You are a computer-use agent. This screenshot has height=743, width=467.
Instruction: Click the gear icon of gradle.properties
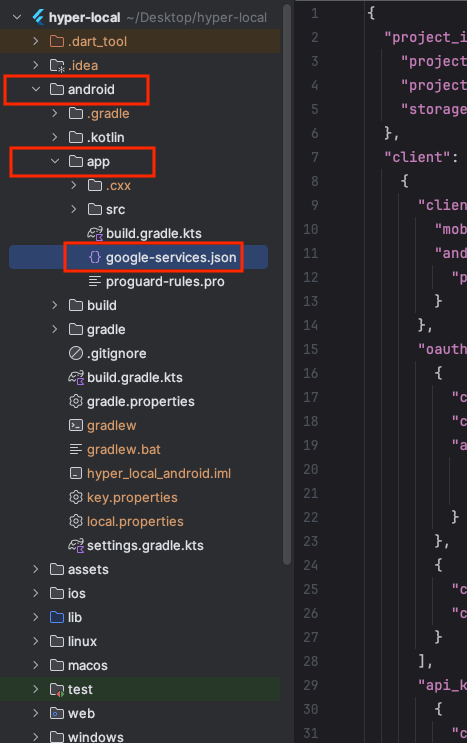(x=76, y=401)
